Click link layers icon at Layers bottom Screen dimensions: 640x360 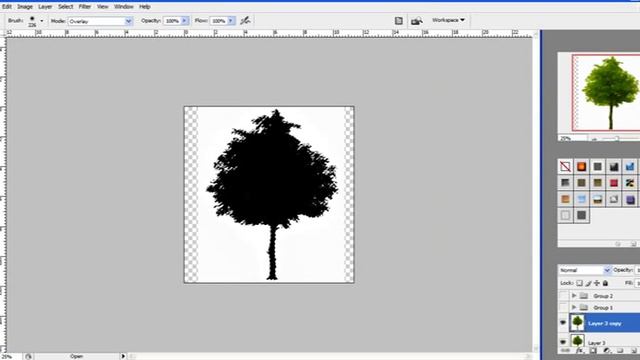click(565, 351)
